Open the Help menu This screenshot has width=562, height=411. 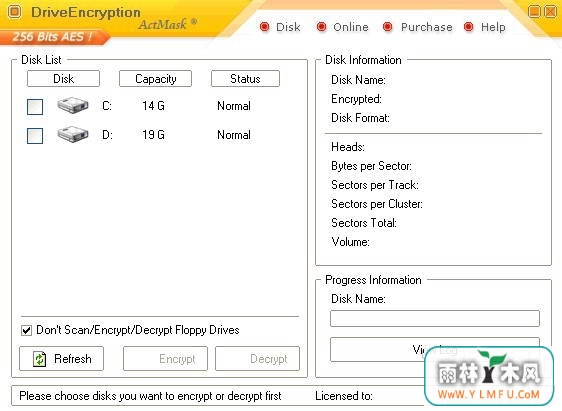click(x=493, y=27)
